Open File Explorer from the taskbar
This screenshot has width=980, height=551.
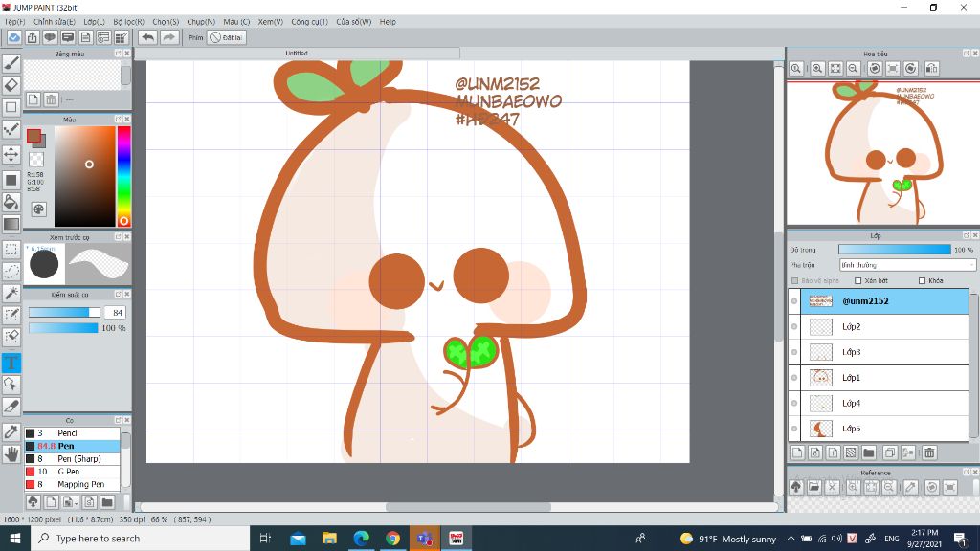(329, 538)
